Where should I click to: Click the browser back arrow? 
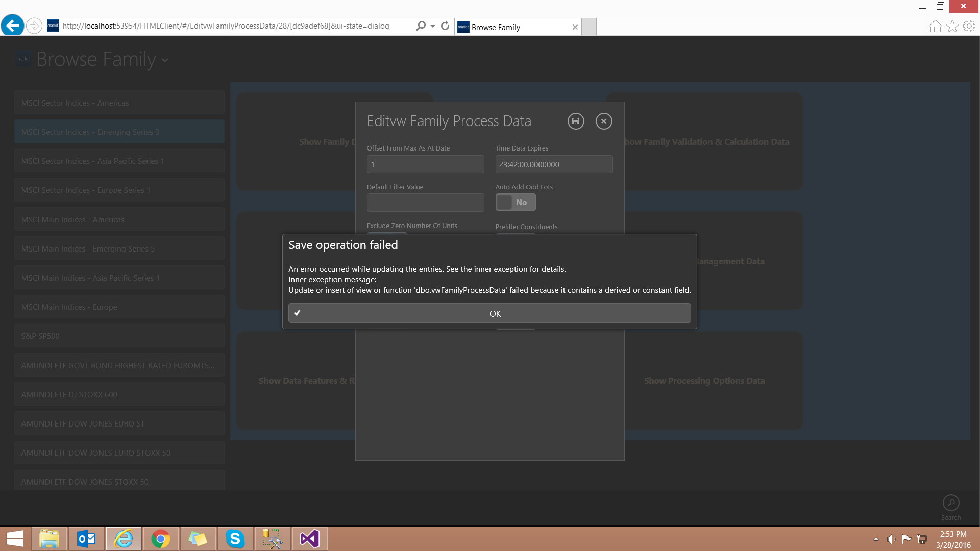pyautogui.click(x=13, y=26)
